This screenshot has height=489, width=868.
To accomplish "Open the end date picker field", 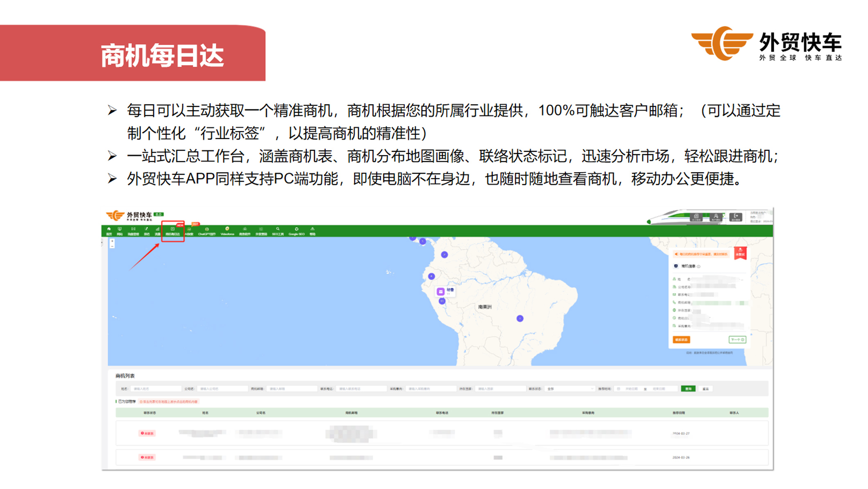I will (x=659, y=389).
